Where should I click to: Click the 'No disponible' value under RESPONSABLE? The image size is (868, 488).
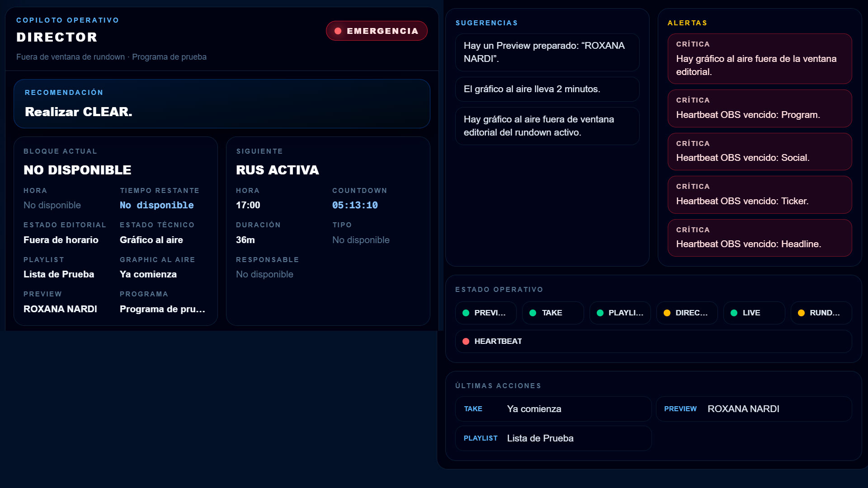point(264,274)
